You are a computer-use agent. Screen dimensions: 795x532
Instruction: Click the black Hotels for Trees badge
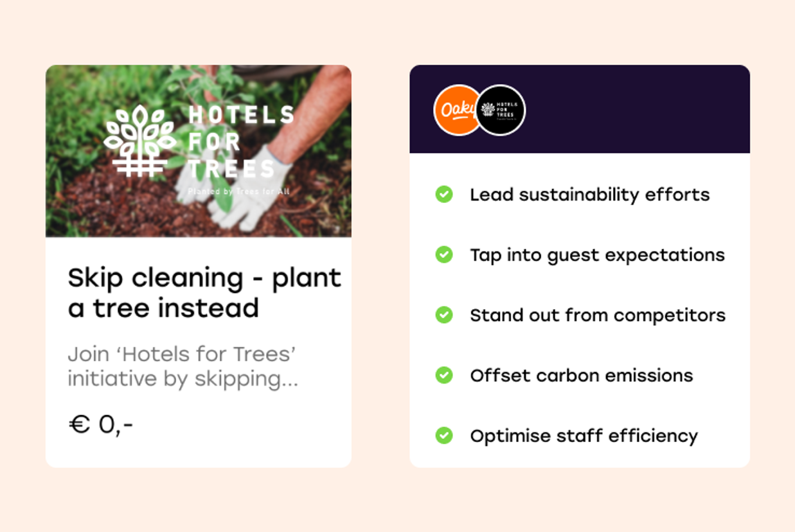(501, 110)
